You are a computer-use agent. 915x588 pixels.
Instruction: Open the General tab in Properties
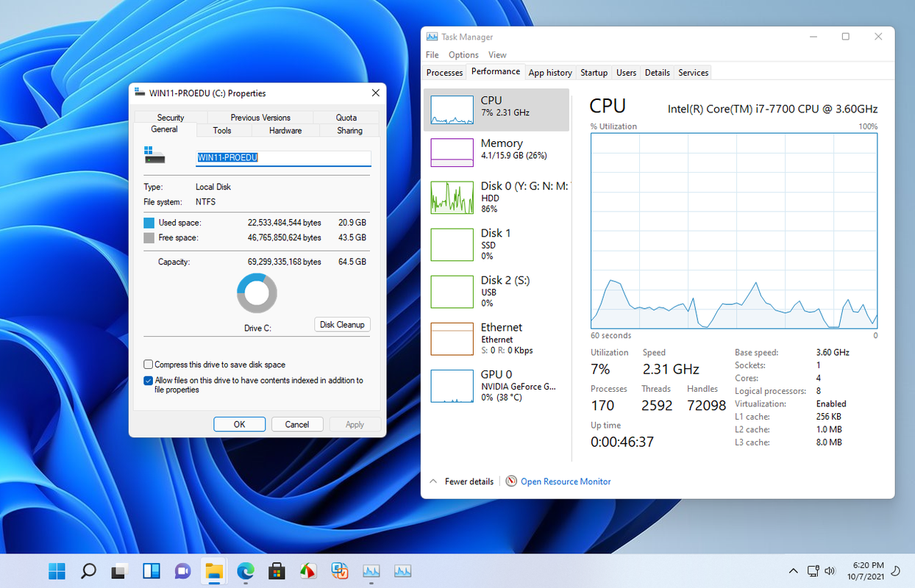click(165, 129)
